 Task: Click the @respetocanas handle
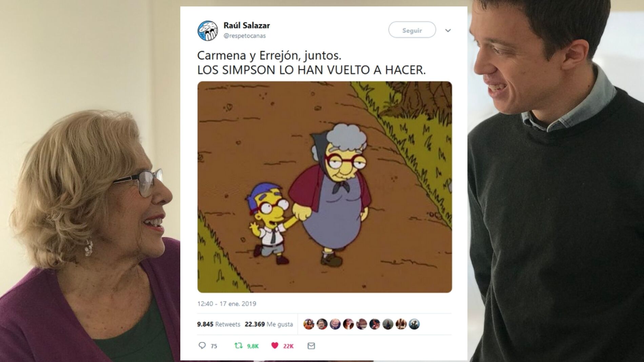pyautogui.click(x=244, y=36)
